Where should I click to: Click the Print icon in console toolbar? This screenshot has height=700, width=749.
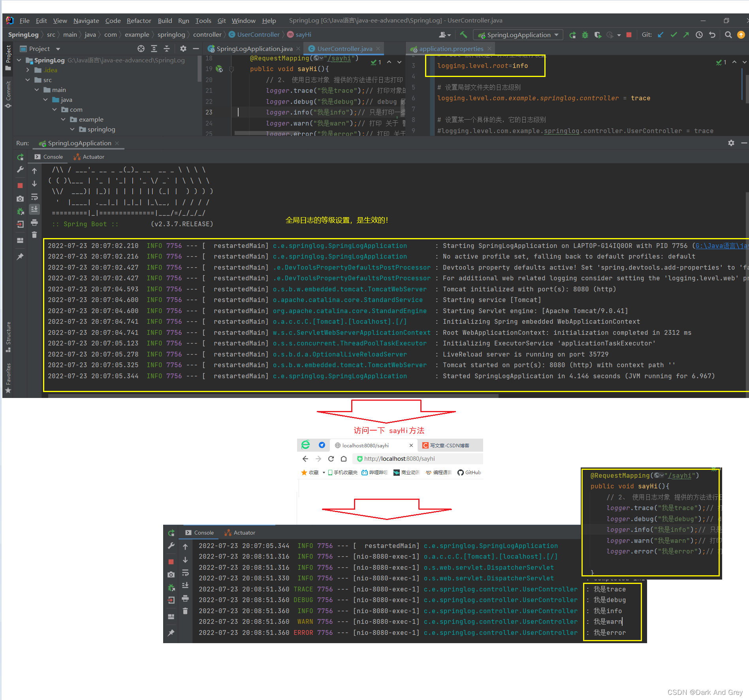(x=34, y=222)
